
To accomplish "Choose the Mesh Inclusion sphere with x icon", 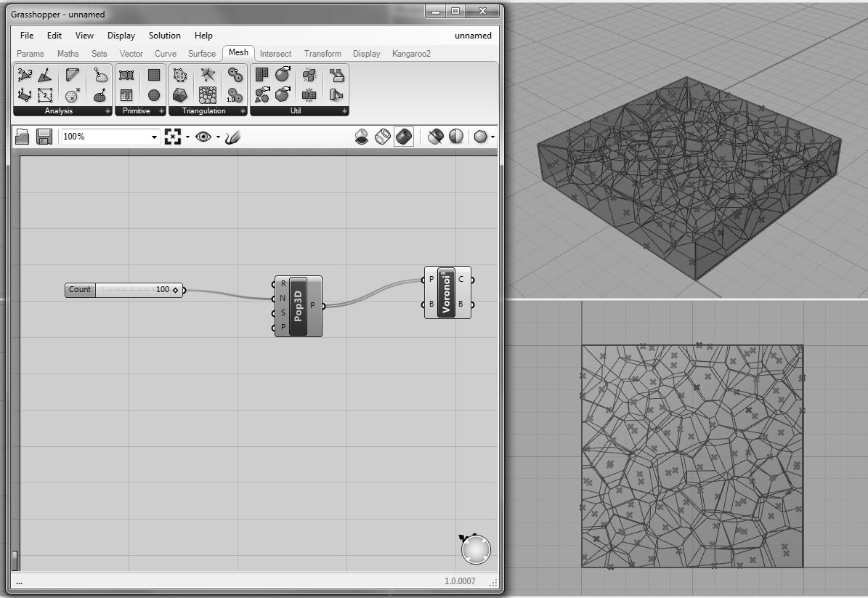I will (x=72, y=95).
